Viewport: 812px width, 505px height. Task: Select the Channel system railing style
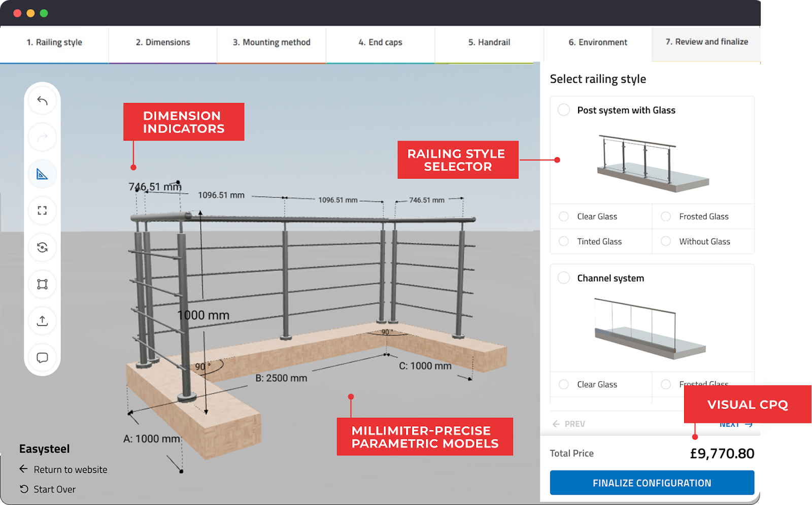pos(563,278)
